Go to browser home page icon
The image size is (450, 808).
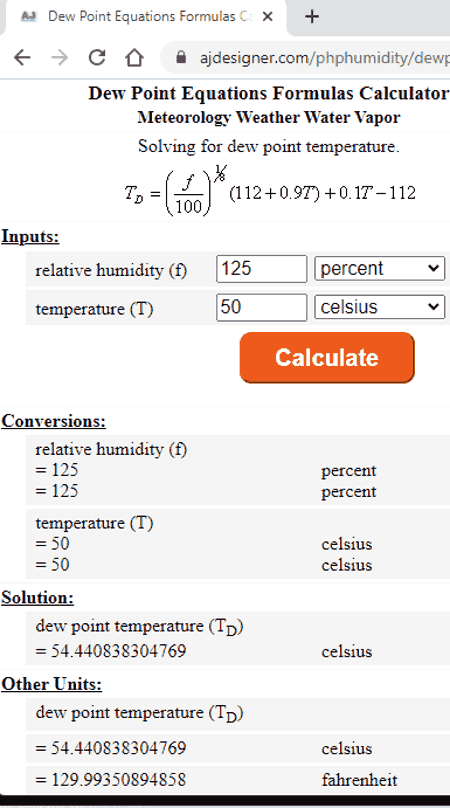click(135, 57)
